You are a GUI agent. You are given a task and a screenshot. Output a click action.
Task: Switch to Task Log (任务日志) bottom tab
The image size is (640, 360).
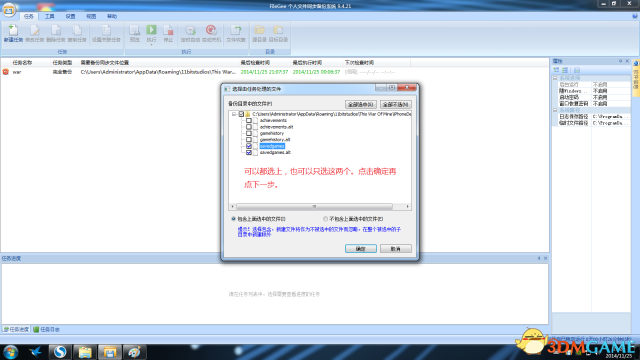coord(47,329)
